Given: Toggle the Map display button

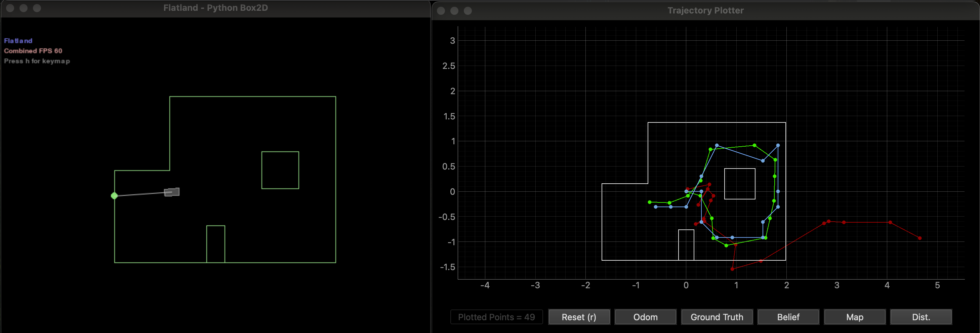Looking at the screenshot, I should pos(854,317).
